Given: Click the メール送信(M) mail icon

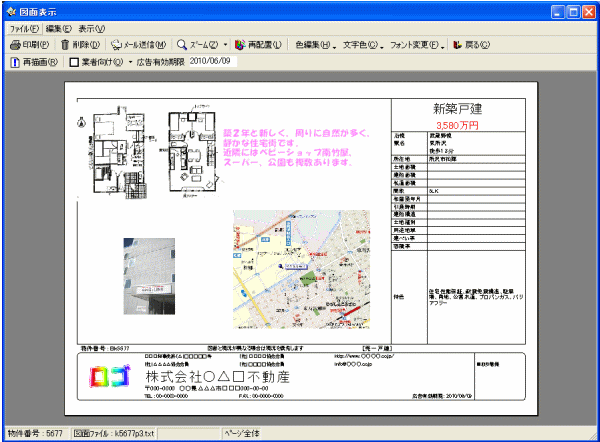Looking at the screenshot, I should pyautogui.click(x=116, y=45).
